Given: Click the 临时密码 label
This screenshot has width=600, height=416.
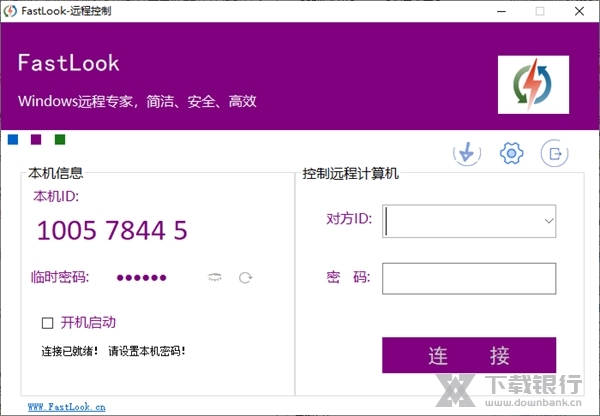Looking at the screenshot, I should tap(60, 277).
